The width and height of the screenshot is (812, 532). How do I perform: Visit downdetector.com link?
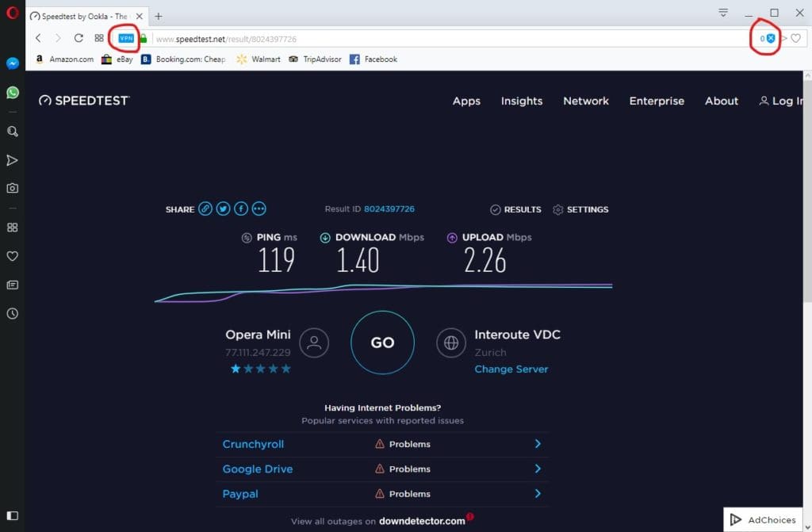click(x=422, y=521)
